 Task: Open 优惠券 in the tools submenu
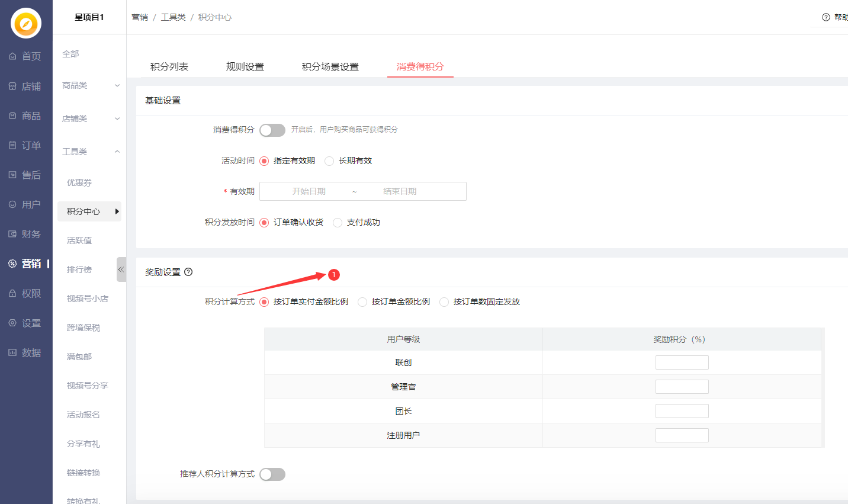(79, 182)
